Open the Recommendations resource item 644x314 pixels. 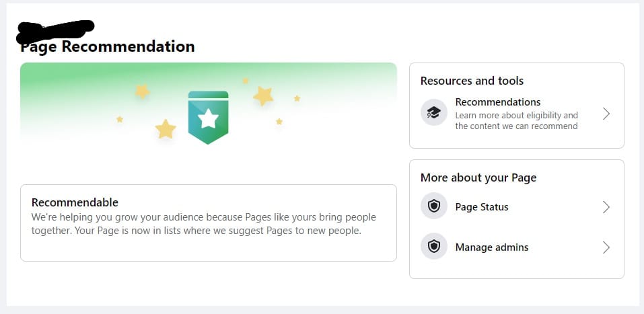click(x=516, y=113)
